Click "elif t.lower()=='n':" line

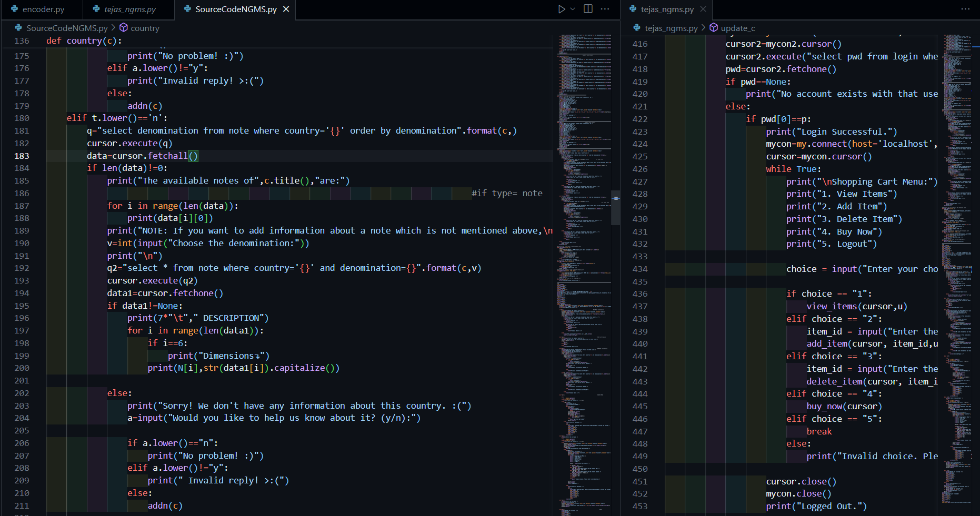117,118
